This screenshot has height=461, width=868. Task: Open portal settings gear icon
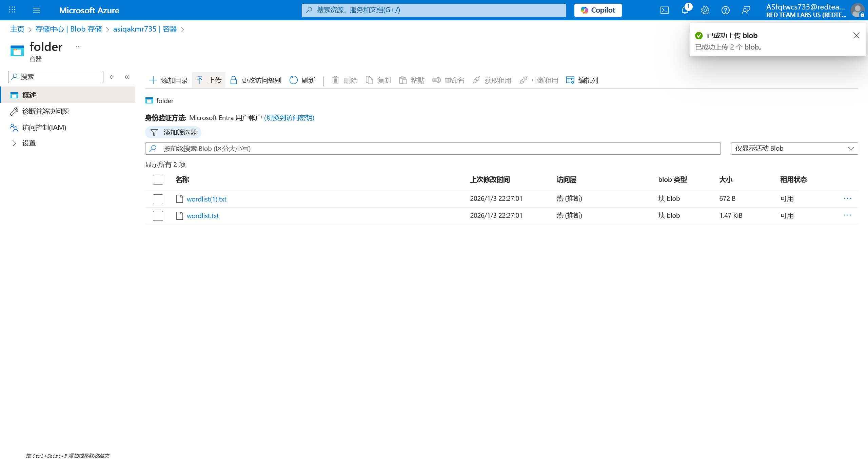(x=705, y=10)
